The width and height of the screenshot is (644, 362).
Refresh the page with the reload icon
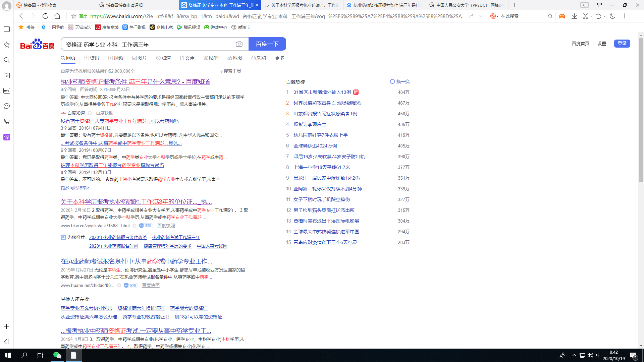tap(45, 16)
